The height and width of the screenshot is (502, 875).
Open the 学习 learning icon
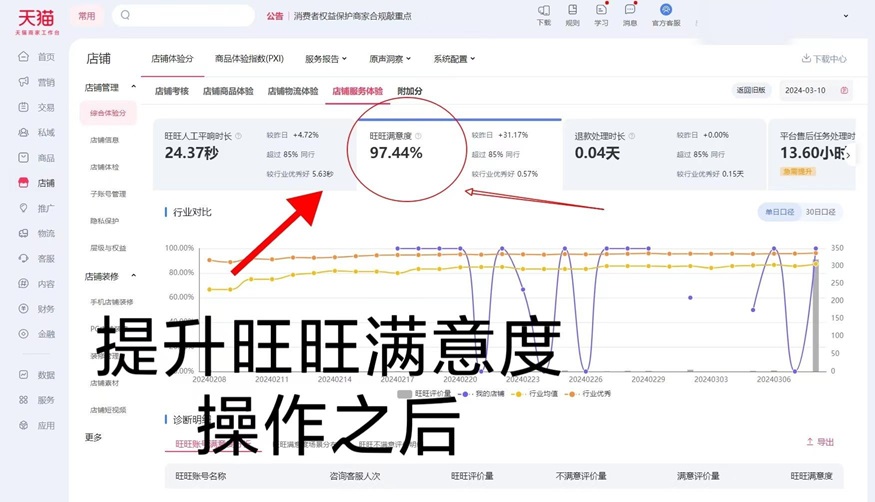[601, 11]
